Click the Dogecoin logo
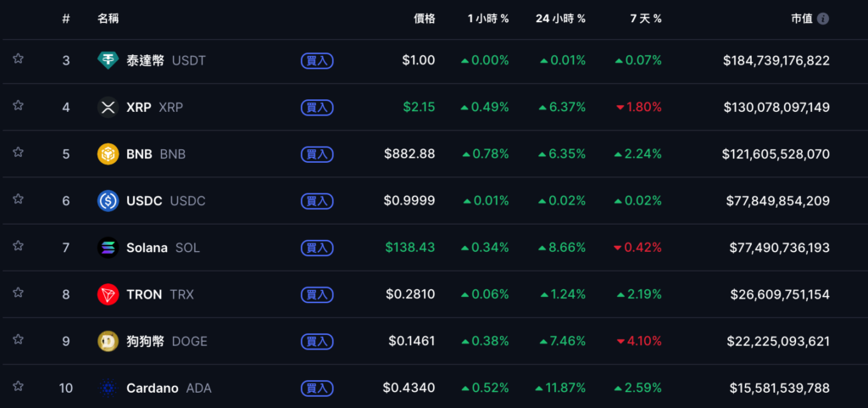 click(x=108, y=341)
